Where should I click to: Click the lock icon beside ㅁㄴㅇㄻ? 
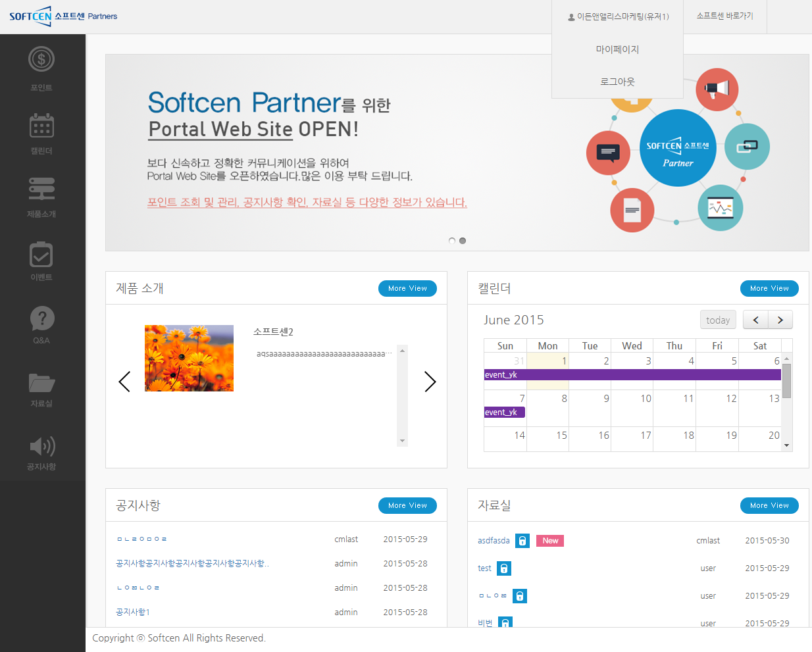click(x=520, y=596)
